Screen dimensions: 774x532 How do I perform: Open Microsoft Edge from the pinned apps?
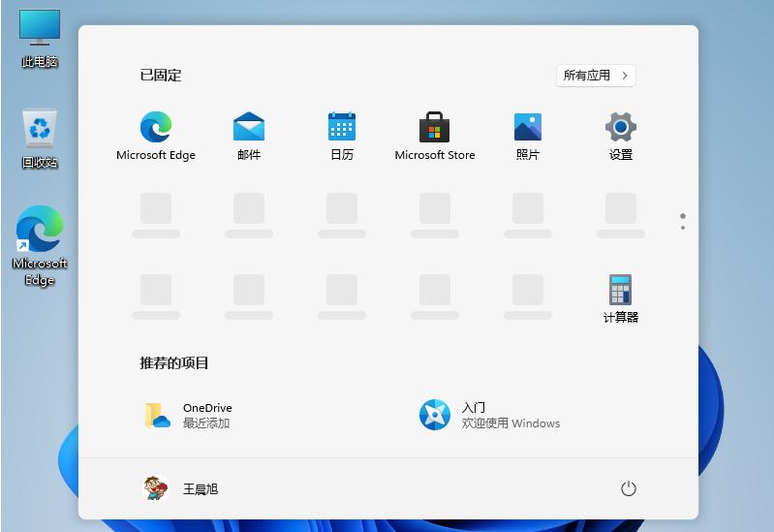point(156,136)
